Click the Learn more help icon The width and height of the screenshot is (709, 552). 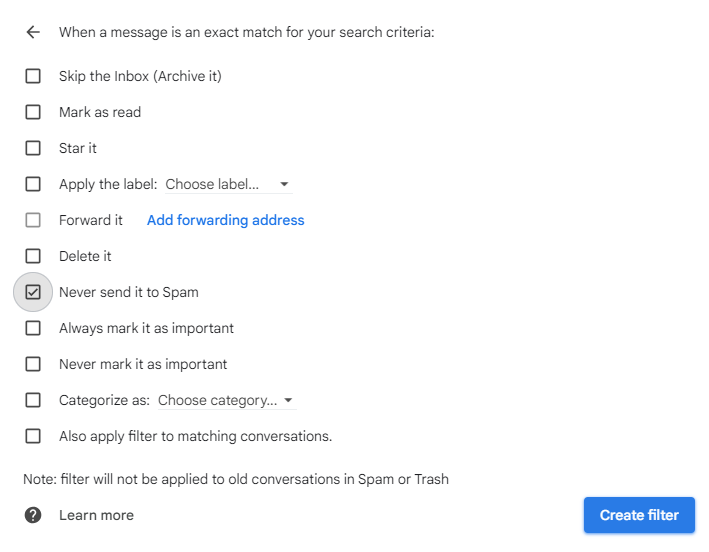[33, 515]
